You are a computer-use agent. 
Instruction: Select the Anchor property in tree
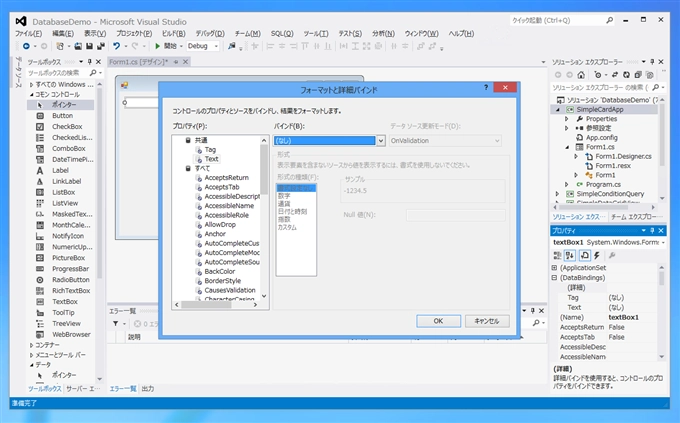click(215, 234)
